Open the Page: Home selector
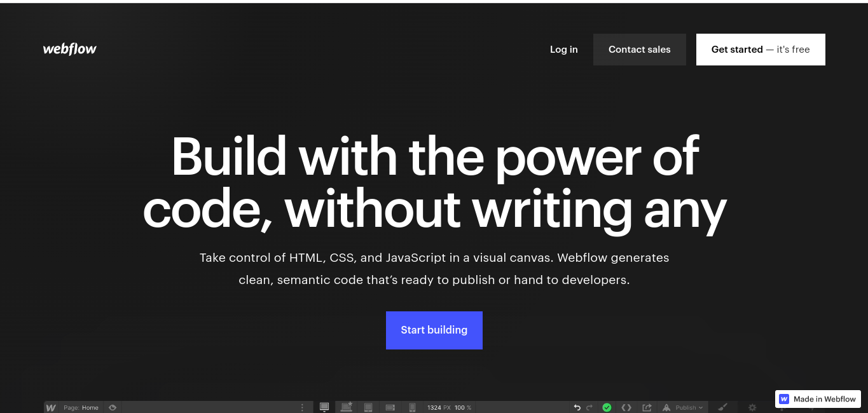The image size is (868, 413). pyautogui.click(x=81, y=407)
